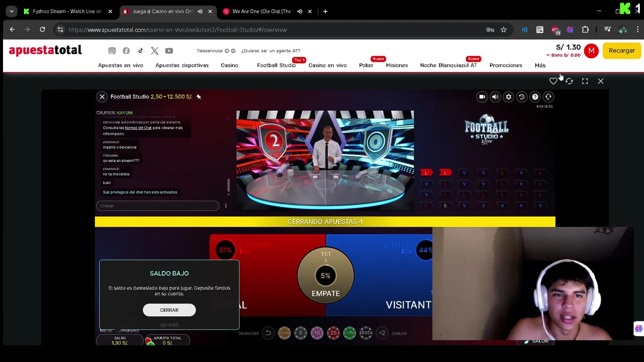Image resolution: width=644 pixels, height=362 pixels.
Task: Reload the game with refresh arrows icon
Action: point(569,81)
